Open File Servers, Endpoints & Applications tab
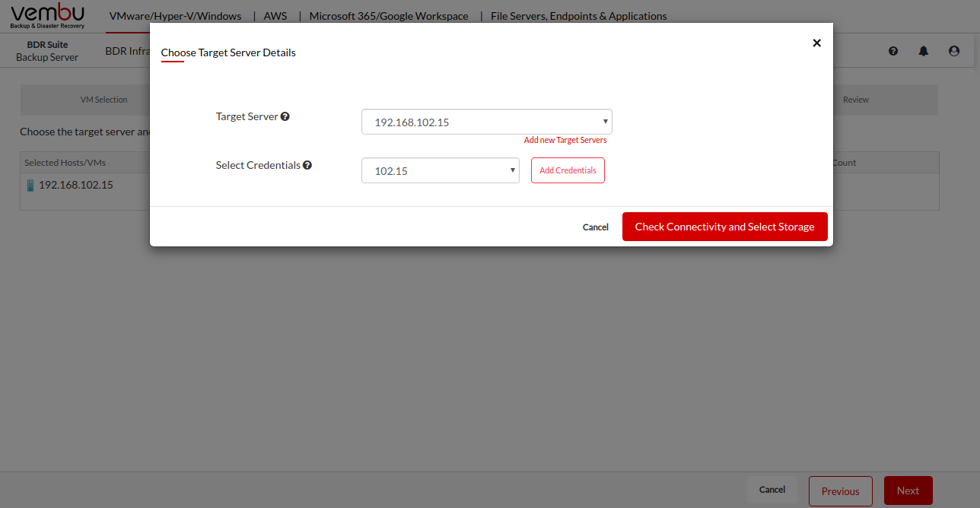This screenshot has width=980, height=508. (x=578, y=16)
